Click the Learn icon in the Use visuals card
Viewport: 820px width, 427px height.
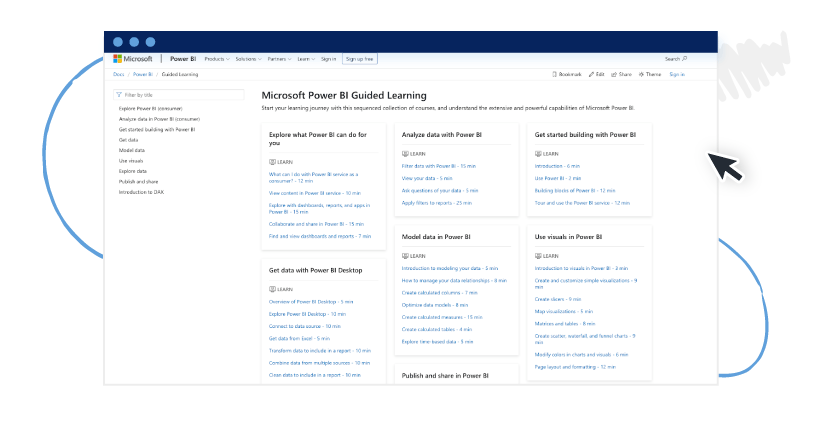538,256
